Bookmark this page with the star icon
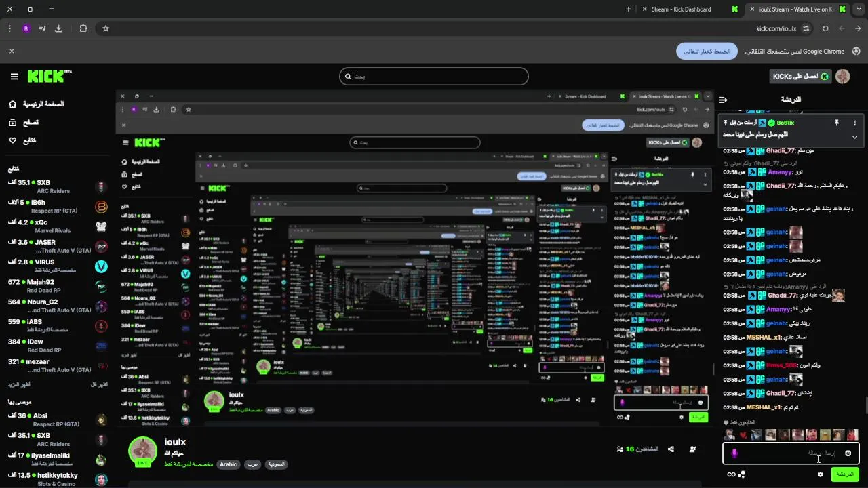The image size is (868, 488). (106, 28)
